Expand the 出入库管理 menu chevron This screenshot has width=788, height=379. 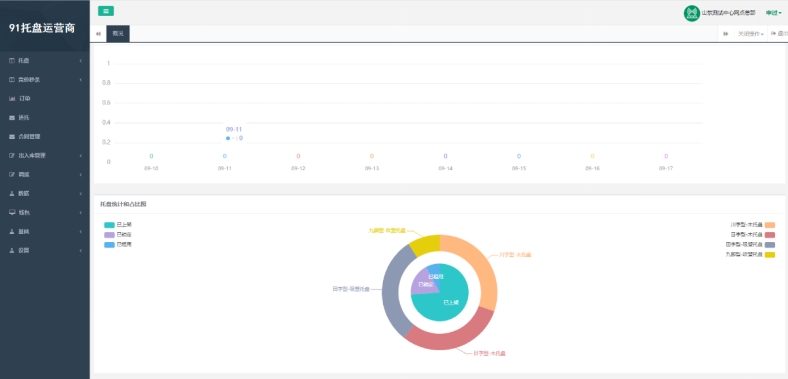point(81,156)
